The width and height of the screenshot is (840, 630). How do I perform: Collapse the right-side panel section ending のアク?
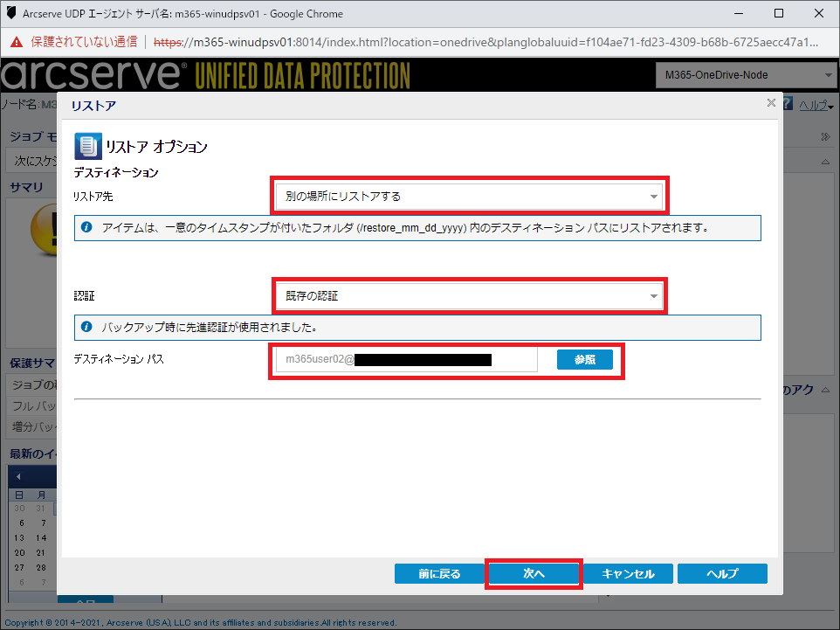coord(825,390)
